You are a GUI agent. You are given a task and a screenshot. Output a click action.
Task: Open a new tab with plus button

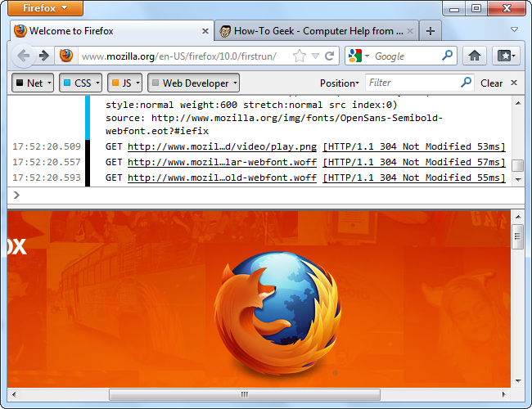point(431,31)
